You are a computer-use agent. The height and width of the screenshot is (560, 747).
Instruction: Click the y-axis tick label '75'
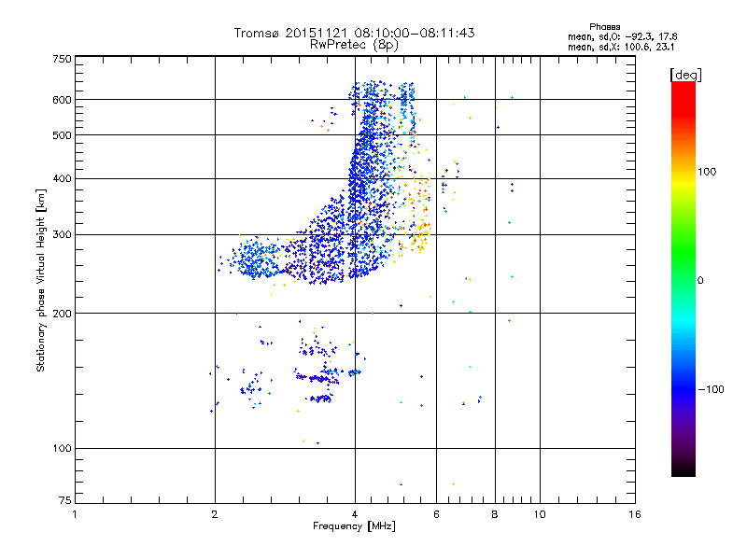[x=65, y=500]
